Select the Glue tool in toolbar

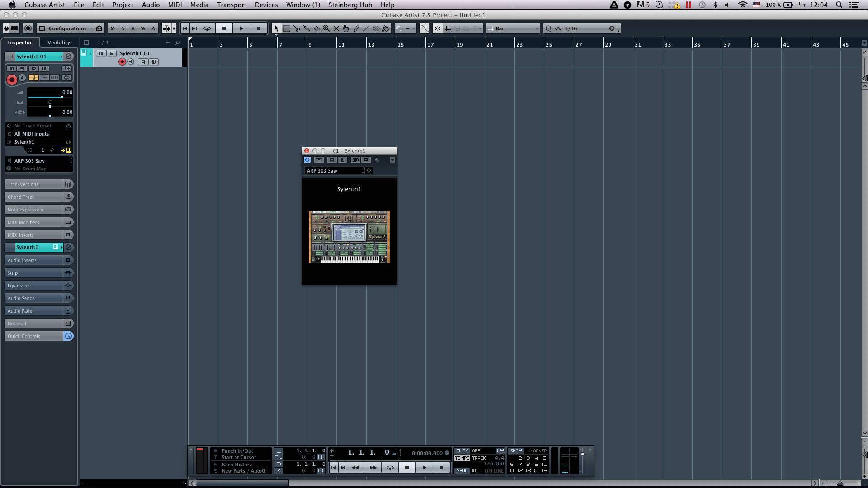[x=307, y=28]
